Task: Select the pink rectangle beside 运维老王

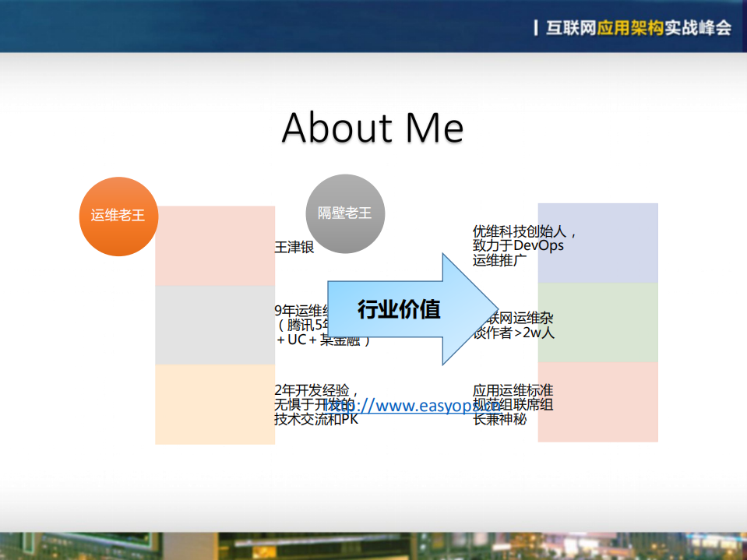Action: [x=215, y=244]
